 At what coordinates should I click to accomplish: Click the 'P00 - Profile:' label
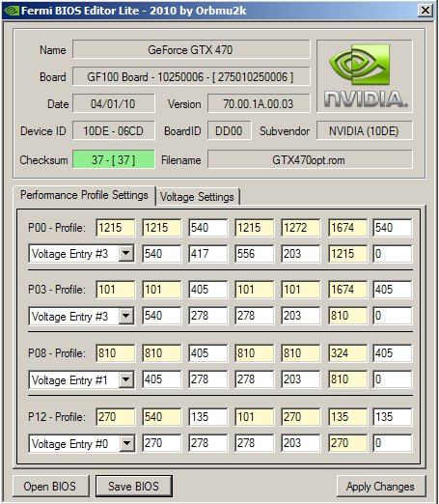57,228
